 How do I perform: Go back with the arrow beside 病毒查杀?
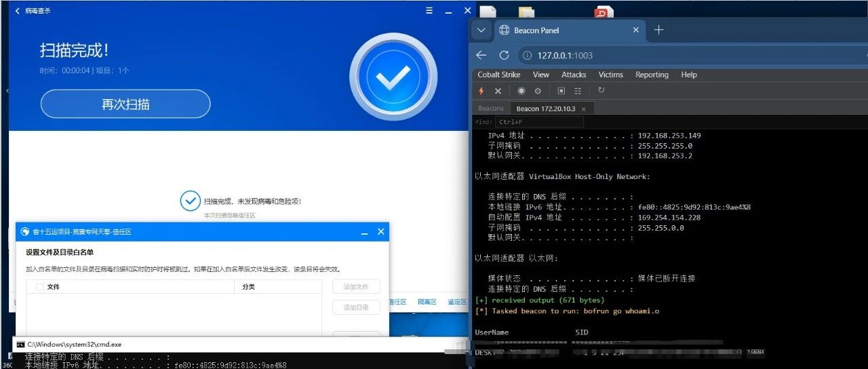coord(17,11)
